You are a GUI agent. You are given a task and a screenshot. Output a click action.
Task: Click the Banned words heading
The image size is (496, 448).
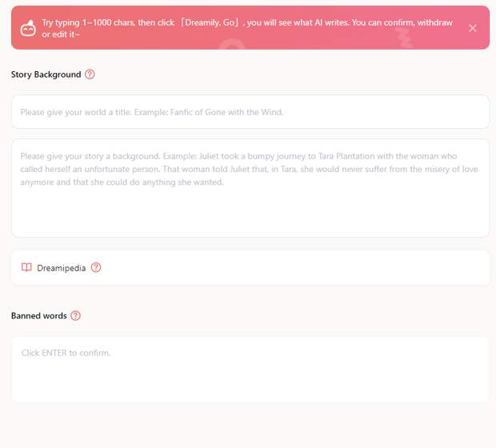click(38, 316)
